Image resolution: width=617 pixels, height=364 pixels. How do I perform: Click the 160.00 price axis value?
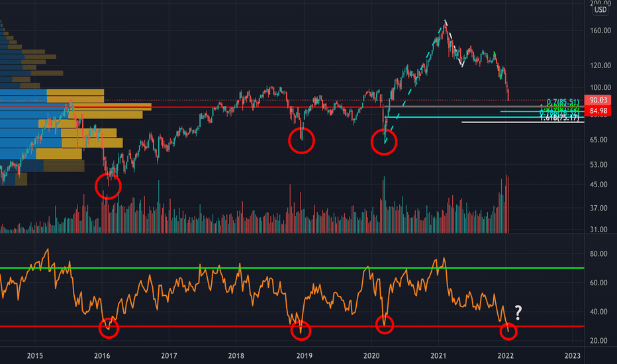pyautogui.click(x=600, y=30)
